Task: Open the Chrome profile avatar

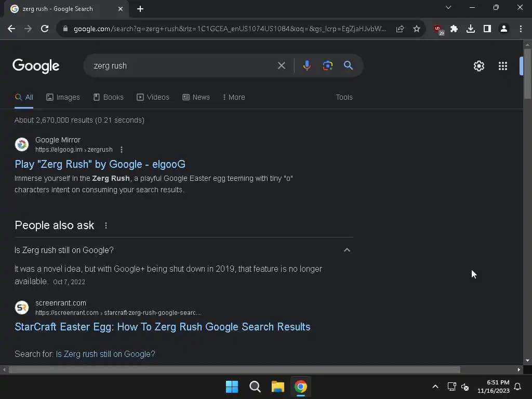Action: coord(504,29)
